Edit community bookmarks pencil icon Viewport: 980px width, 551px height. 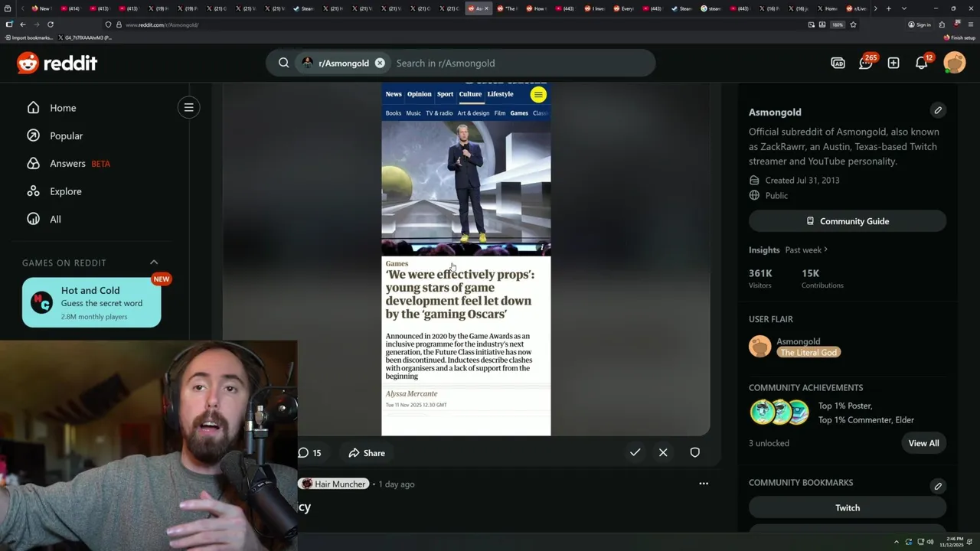point(938,486)
